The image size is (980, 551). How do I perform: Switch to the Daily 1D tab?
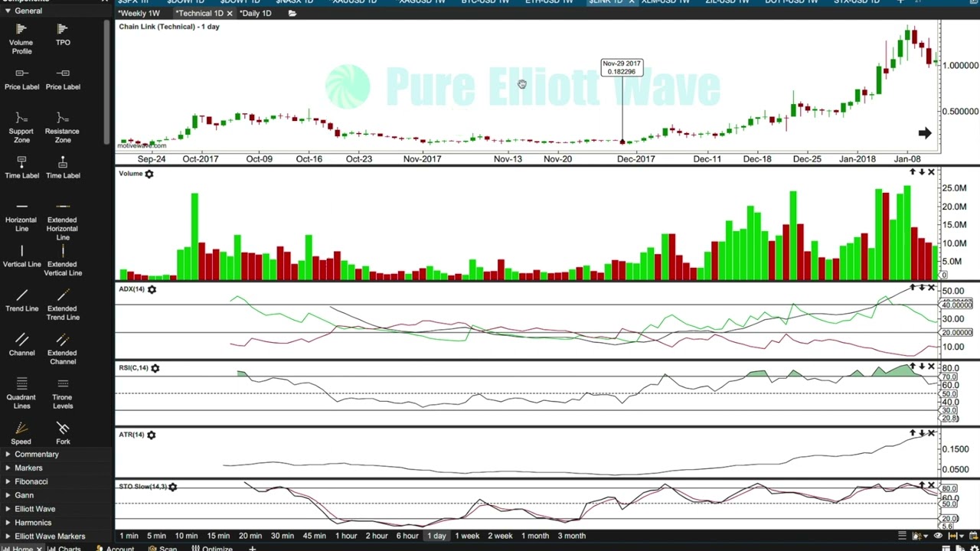coord(255,14)
